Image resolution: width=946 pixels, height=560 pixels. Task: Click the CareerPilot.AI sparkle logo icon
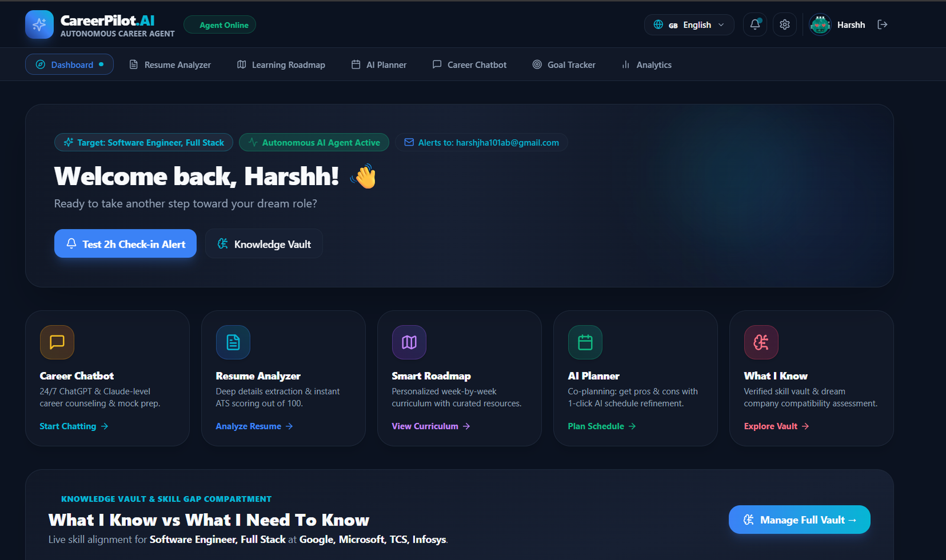tap(40, 25)
